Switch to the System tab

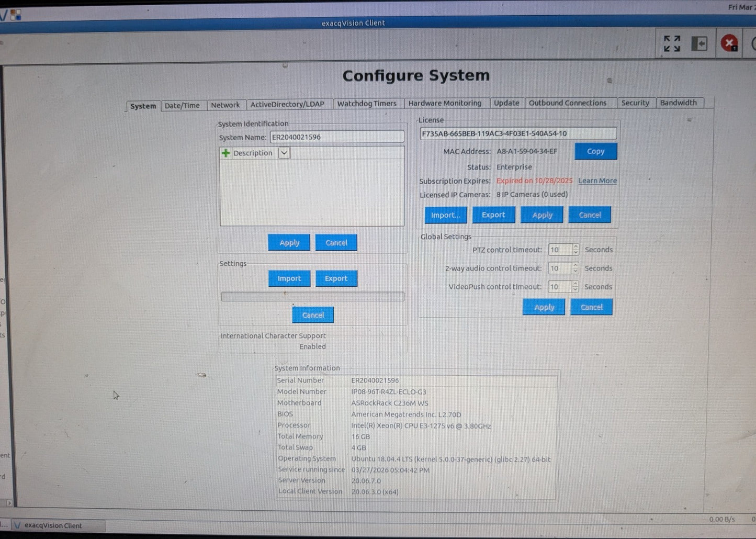click(x=143, y=106)
